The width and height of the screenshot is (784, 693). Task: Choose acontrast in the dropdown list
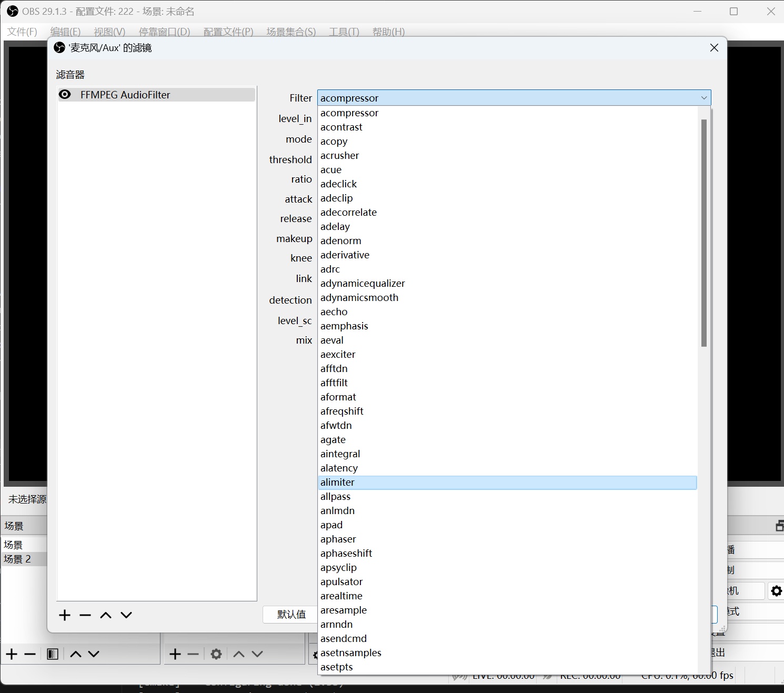tap(507, 127)
